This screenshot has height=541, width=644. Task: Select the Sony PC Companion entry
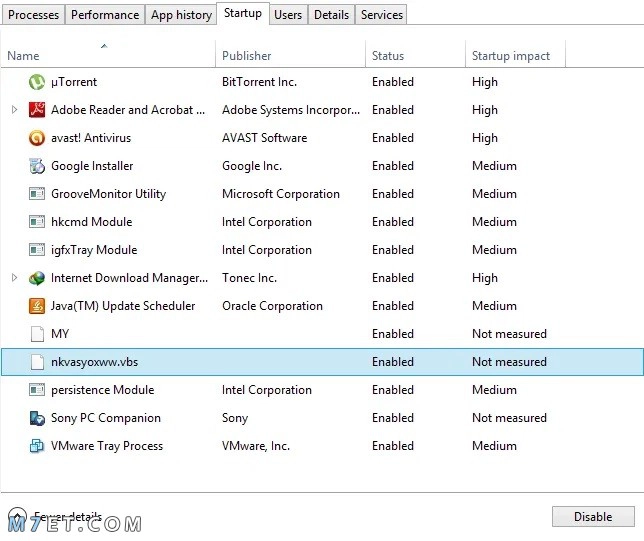click(106, 418)
